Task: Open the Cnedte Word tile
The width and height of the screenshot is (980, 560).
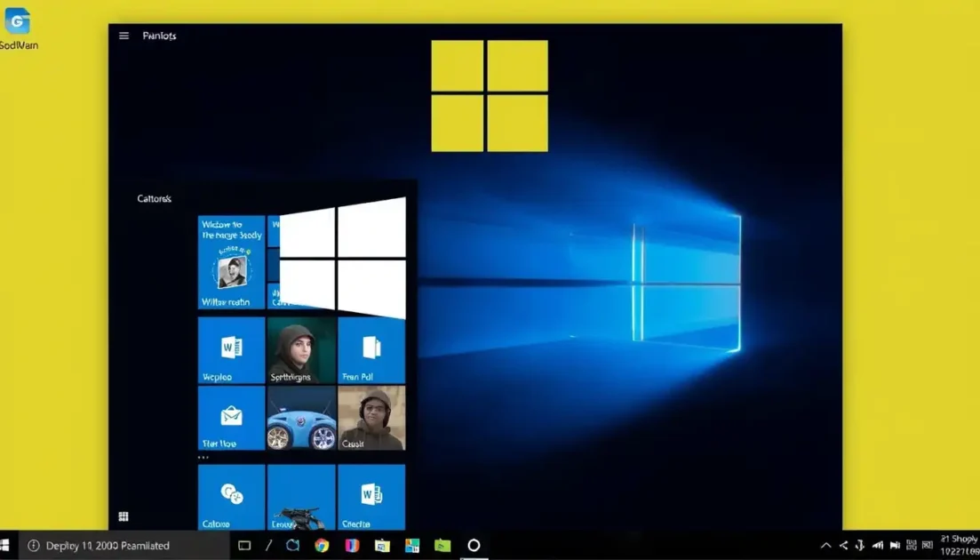Action: tap(371, 497)
